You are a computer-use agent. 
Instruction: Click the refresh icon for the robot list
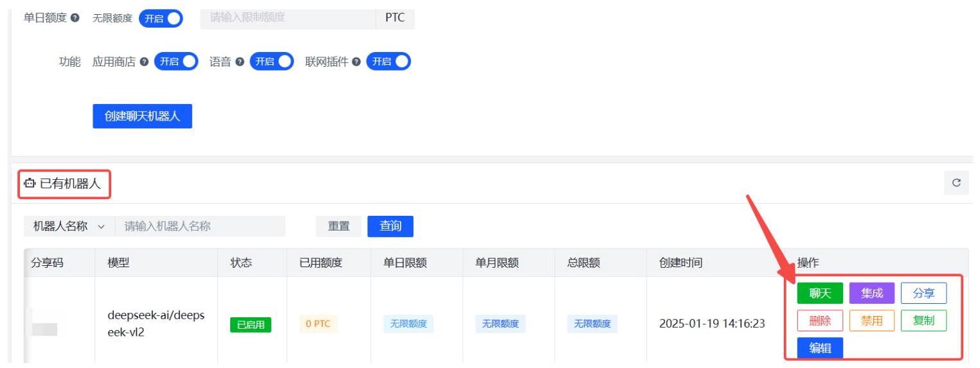(956, 183)
